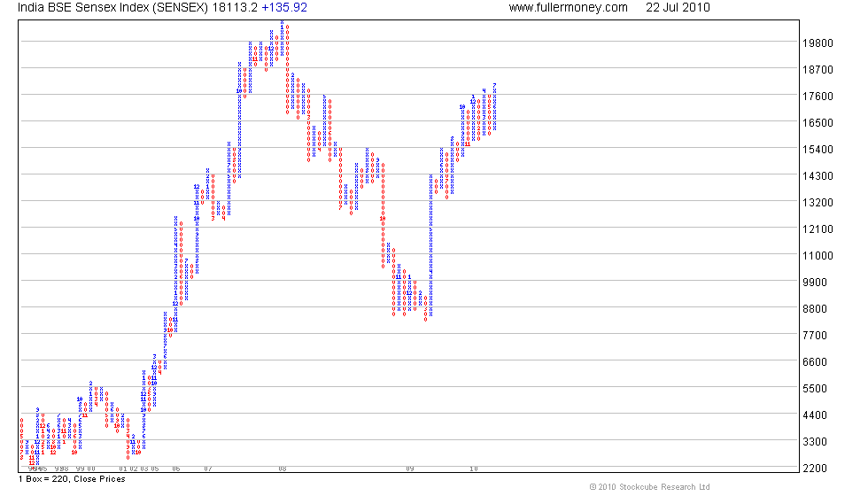Click the 16500 price axis label
Viewport: 868px width, 496px height.
(818, 123)
